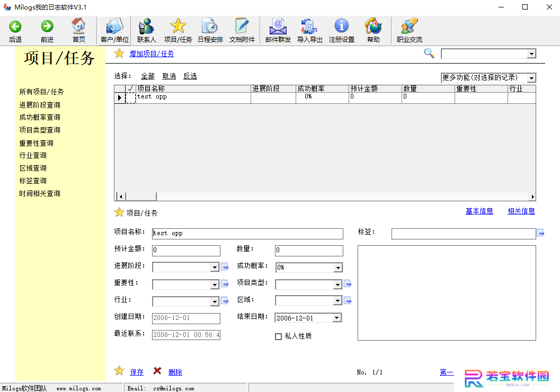Image resolution: width=560 pixels, height=392 pixels.
Task: Open the 重要性 dropdown
Action: point(214,284)
